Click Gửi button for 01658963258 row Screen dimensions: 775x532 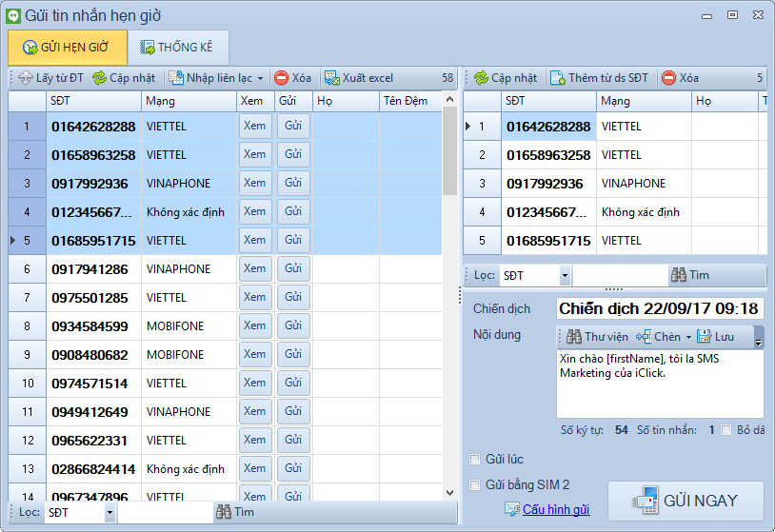click(293, 154)
